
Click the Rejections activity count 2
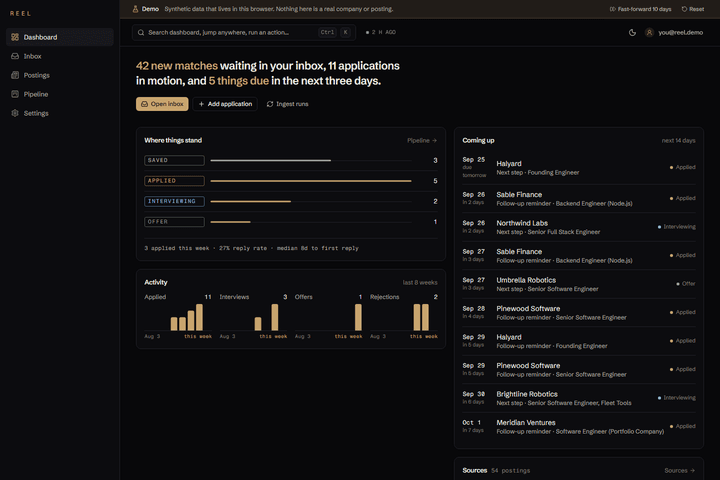pyautogui.click(x=435, y=297)
